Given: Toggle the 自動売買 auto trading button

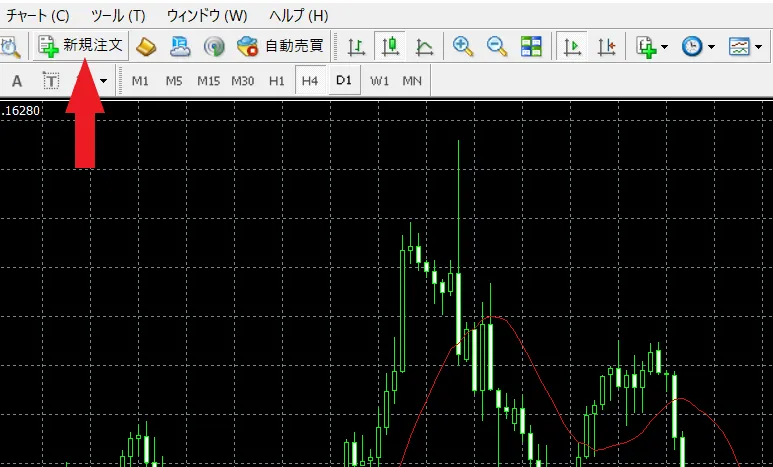Looking at the screenshot, I should pos(280,46).
